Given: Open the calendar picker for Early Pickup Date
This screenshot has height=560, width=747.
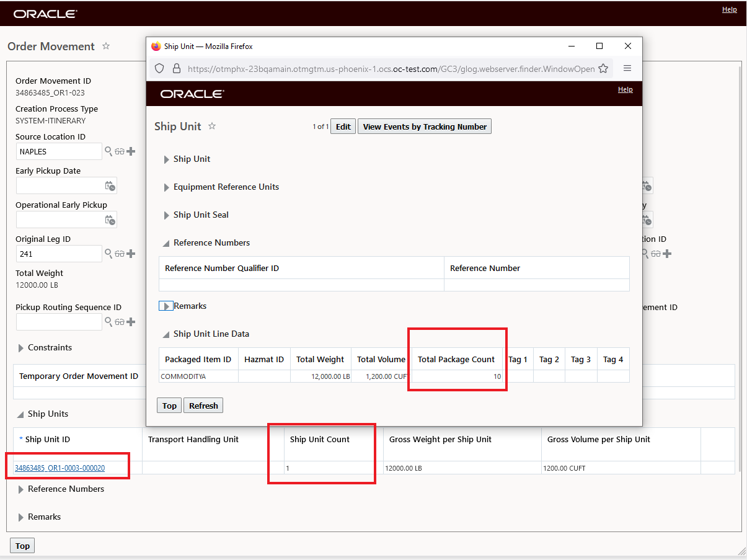Looking at the screenshot, I should pos(110,185).
